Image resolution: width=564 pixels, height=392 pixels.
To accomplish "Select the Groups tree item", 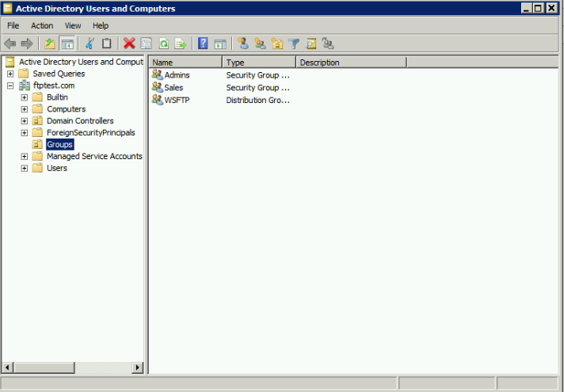I will tap(59, 145).
